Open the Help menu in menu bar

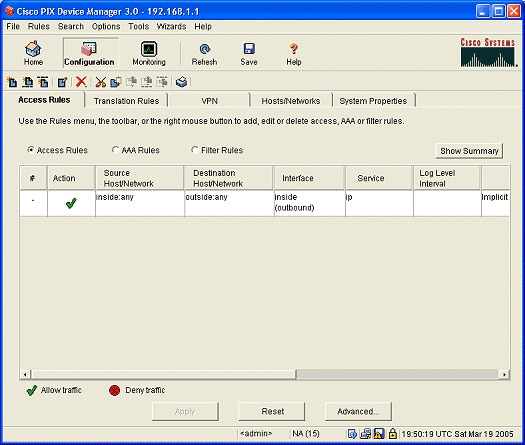tap(203, 26)
